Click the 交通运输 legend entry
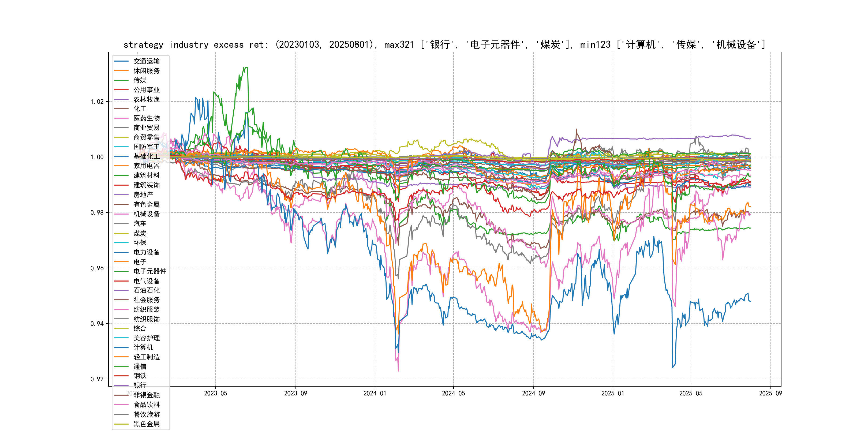This screenshot has height=434, width=868. pyautogui.click(x=146, y=61)
